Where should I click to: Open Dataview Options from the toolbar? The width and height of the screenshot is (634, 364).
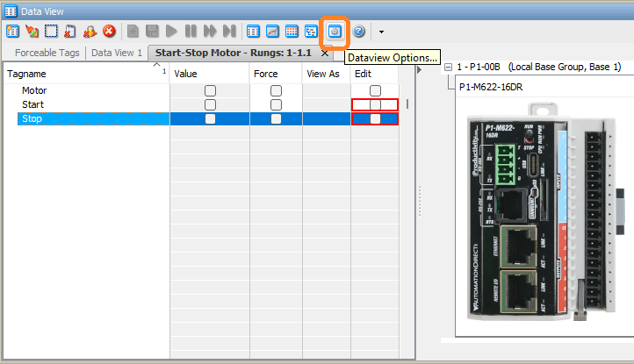coord(335,32)
